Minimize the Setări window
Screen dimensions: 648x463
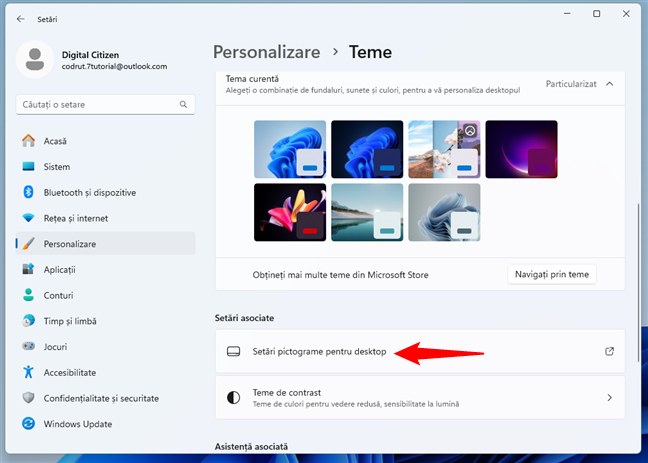coord(567,14)
